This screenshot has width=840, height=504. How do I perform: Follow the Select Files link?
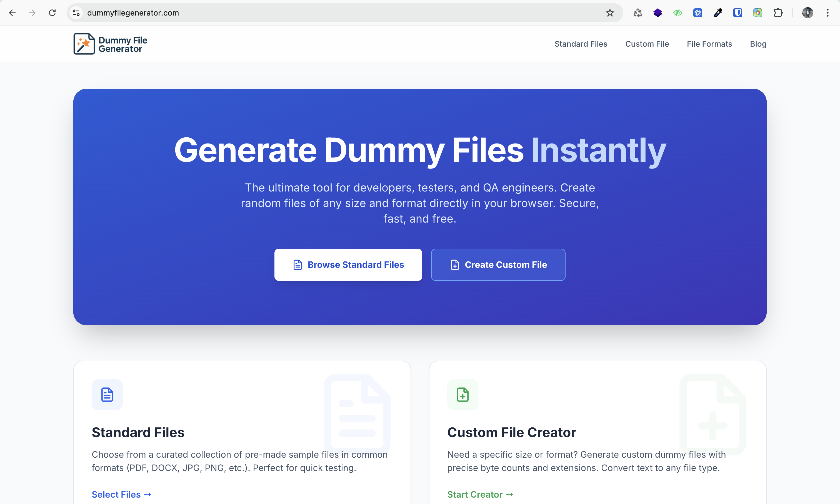121,494
